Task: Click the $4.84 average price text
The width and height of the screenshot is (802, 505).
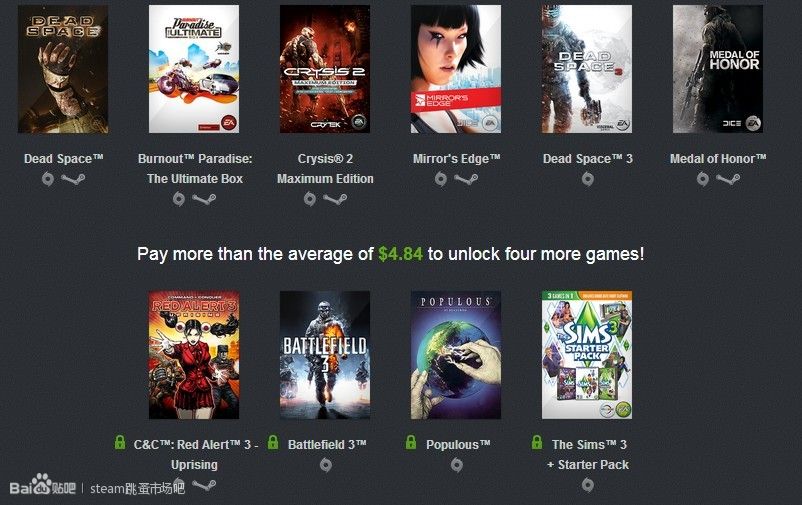Action: (x=400, y=254)
